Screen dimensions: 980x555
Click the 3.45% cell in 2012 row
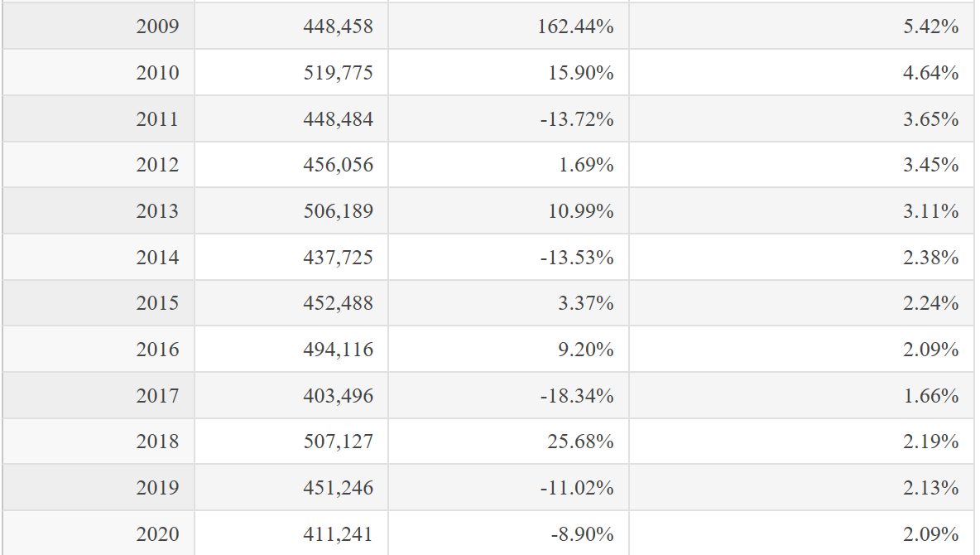pyautogui.click(x=801, y=165)
